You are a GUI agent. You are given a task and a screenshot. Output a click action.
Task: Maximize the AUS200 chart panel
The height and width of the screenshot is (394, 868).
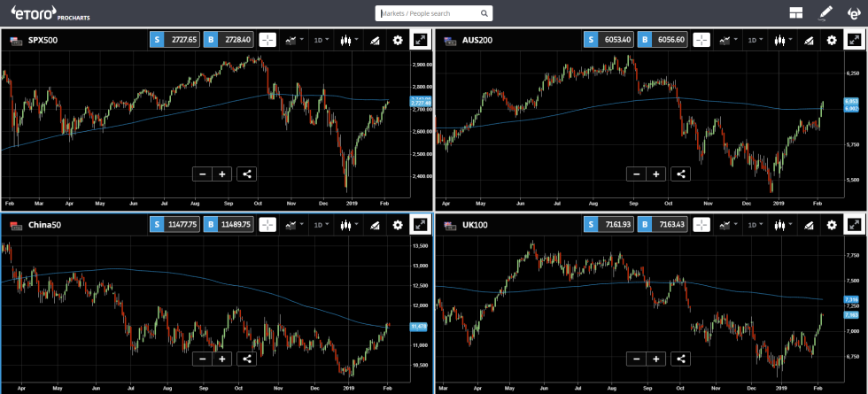pyautogui.click(x=855, y=40)
